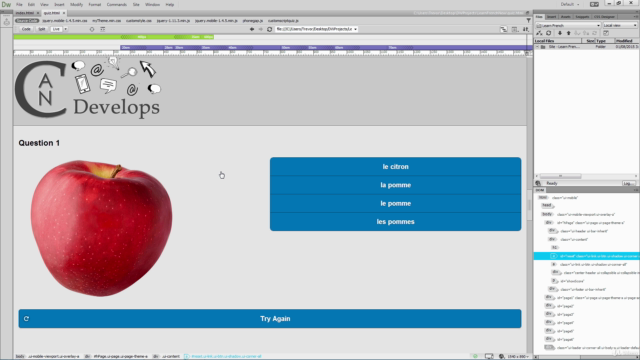This screenshot has width=640, height=360.
Task: Open the Snippets panel tab
Action: point(582,17)
